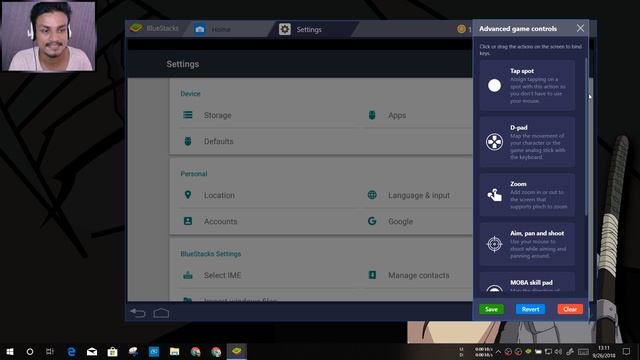Close the Advanced game controls panel
The image size is (640, 360).
580,28
